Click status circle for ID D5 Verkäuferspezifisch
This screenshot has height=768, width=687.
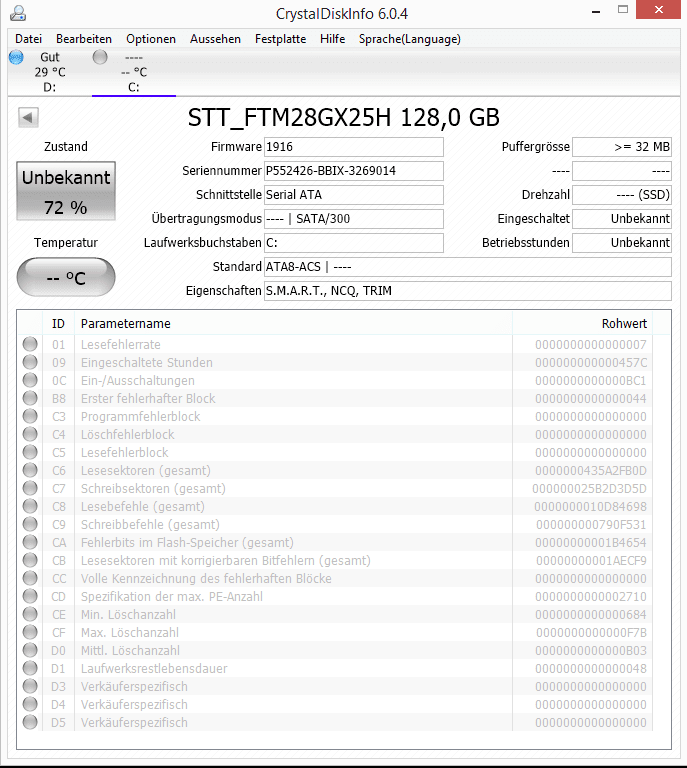coord(30,722)
